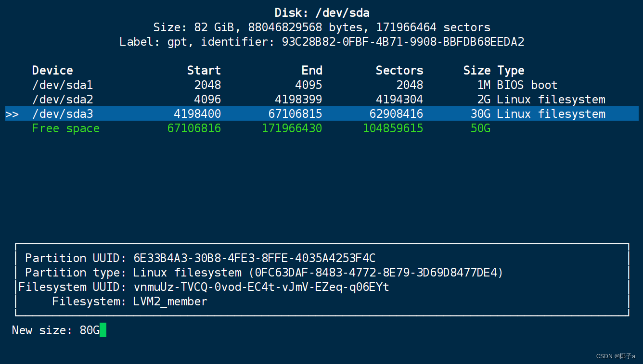This screenshot has width=643, height=364.
Task: Click the disk size line with 82 GiB
Action: [322, 27]
